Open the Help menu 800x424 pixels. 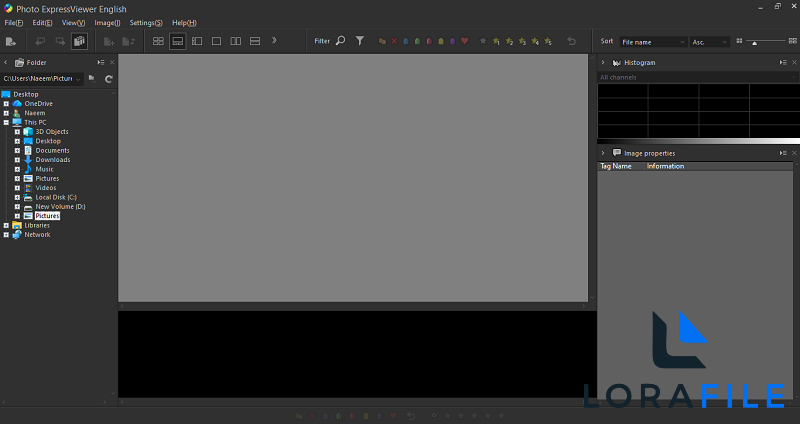(x=184, y=23)
